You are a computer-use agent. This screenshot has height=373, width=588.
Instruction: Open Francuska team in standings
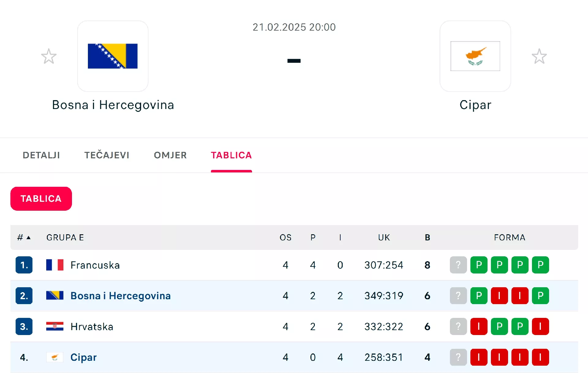point(95,265)
